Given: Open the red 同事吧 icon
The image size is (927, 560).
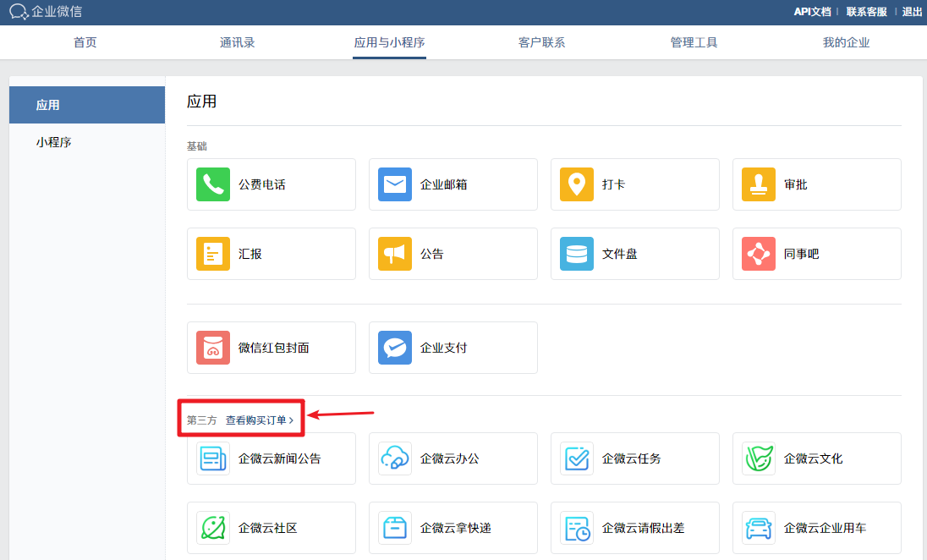Looking at the screenshot, I should click(759, 254).
